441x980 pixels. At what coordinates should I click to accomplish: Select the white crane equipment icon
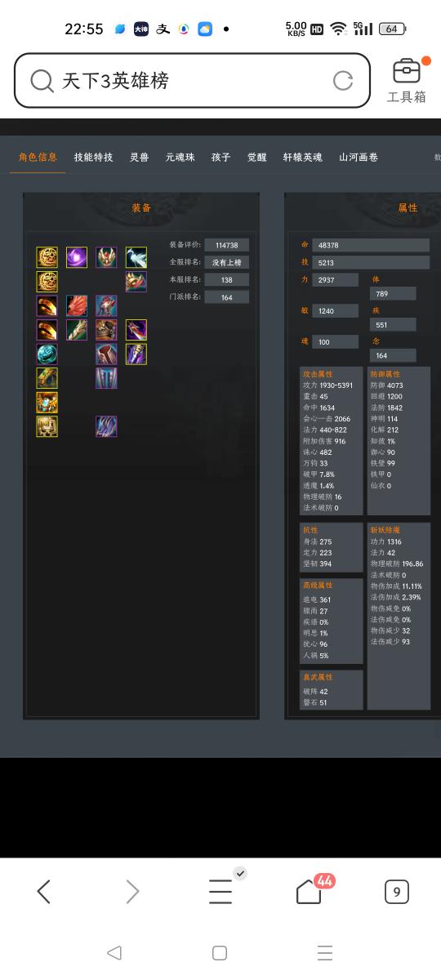click(x=136, y=257)
